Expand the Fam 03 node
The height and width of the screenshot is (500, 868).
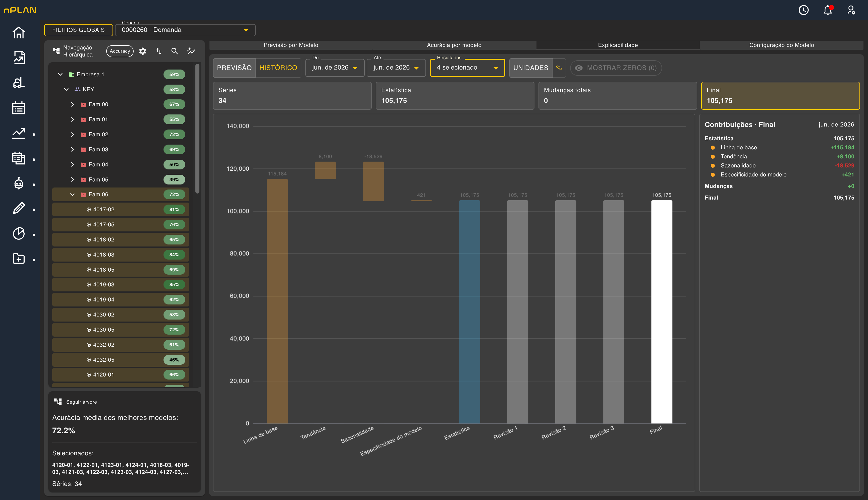click(x=73, y=149)
